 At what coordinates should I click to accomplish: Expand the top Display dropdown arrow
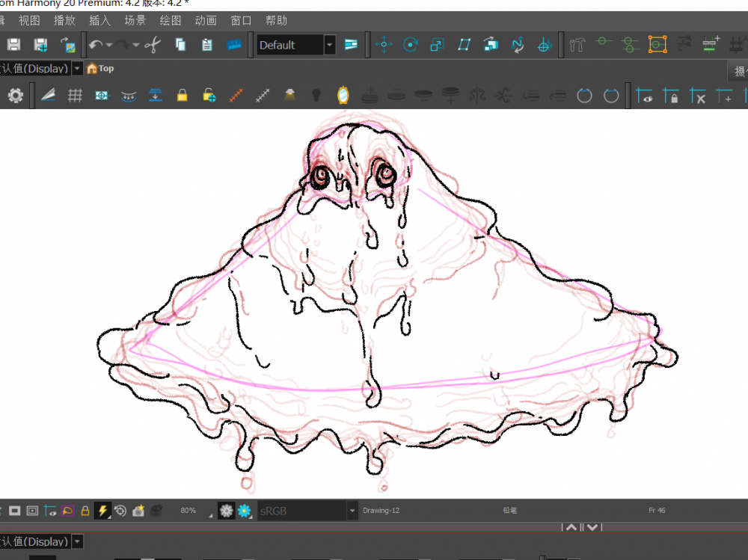(x=77, y=69)
